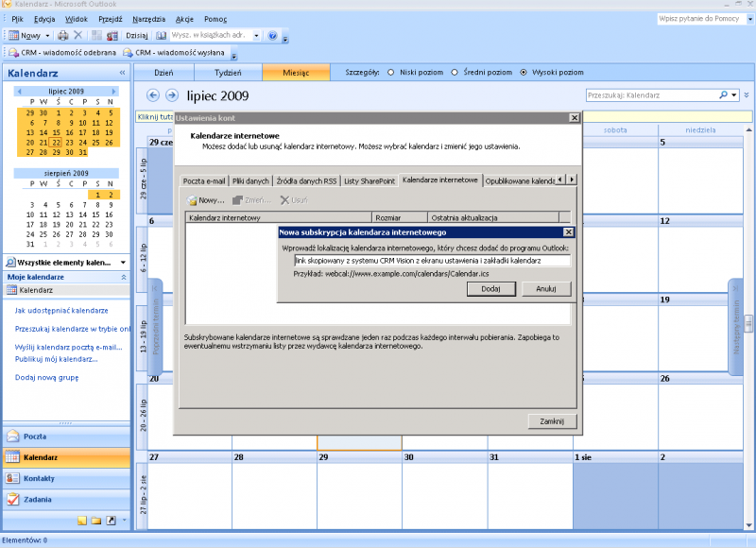The image size is (756, 548).
Task: Click the green Back navigation arrow
Action: pyautogui.click(x=153, y=95)
